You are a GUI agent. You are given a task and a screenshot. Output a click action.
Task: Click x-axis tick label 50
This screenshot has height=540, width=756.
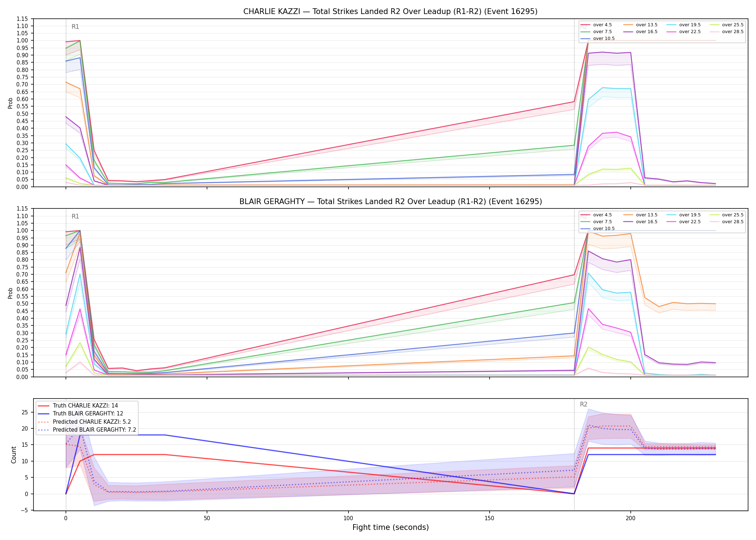207,518
